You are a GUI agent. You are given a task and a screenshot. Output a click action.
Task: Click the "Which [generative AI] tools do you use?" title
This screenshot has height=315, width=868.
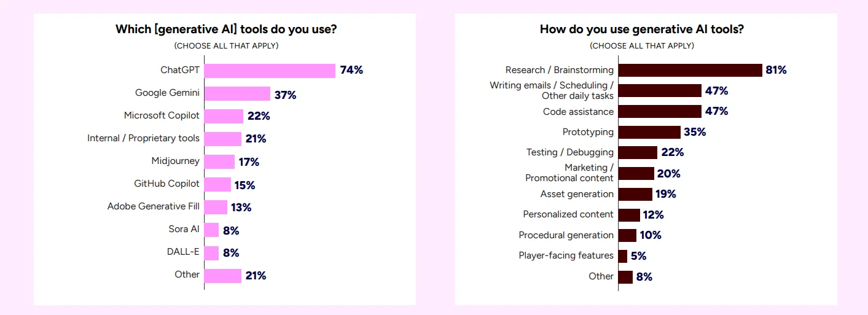[226, 29]
